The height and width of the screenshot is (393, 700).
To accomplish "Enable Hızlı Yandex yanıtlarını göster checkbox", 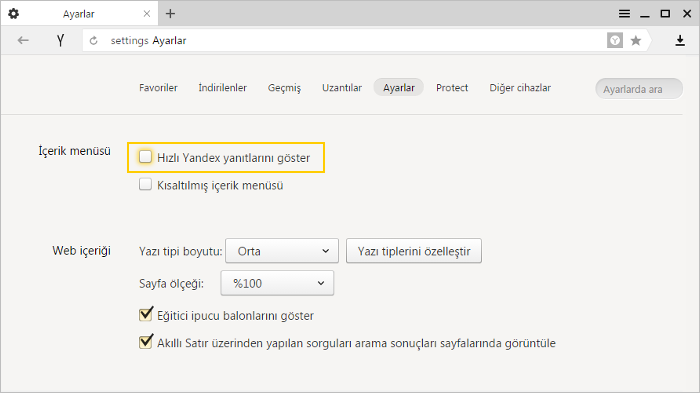I will click(145, 157).
